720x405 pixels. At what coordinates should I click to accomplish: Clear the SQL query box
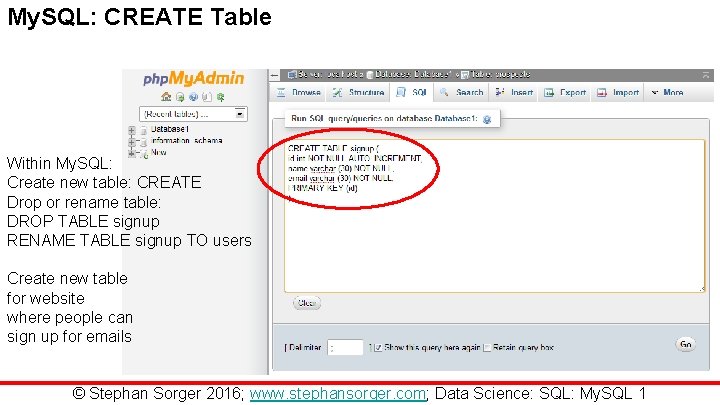[307, 303]
